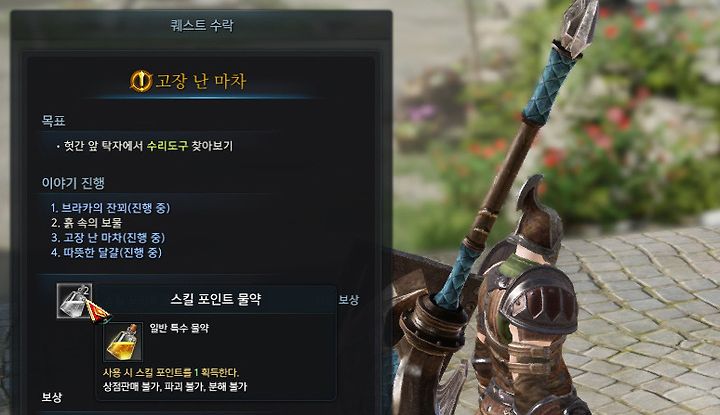Click the golden quest marker icon
This screenshot has width=720, height=415.
(x=141, y=81)
